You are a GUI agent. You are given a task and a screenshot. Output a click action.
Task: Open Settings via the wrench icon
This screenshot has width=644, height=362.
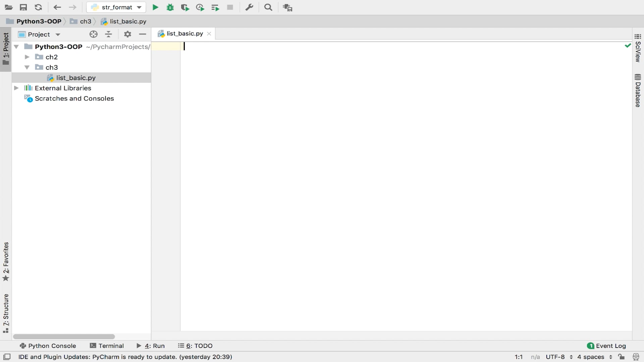click(x=249, y=7)
